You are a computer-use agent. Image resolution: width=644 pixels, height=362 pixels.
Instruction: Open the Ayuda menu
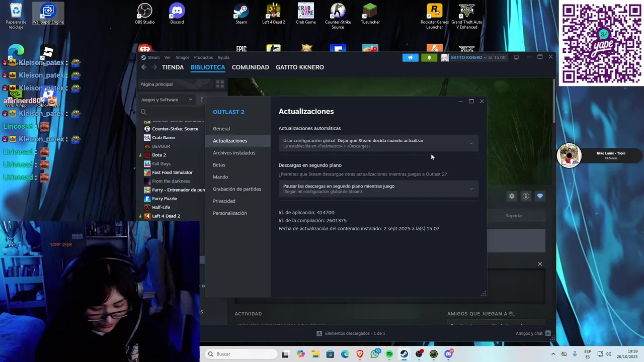pos(223,57)
